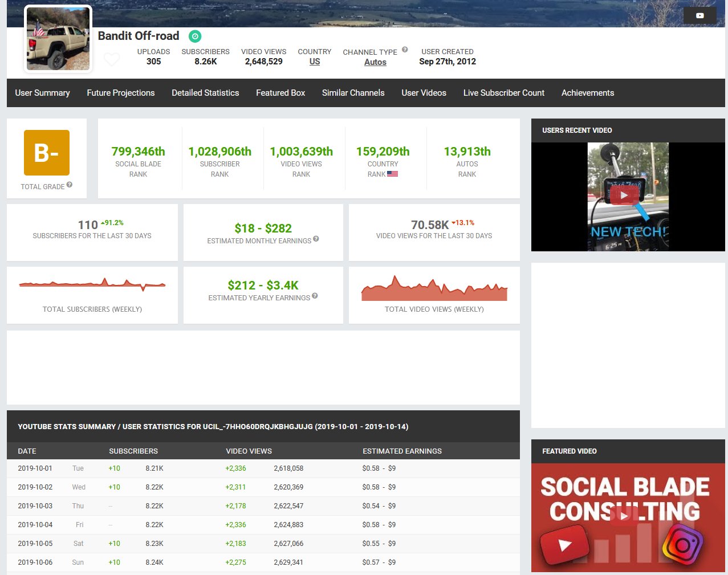The height and width of the screenshot is (575, 728).
Task: Click the 1,028,906th subscriber rank
Action: (220, 152)
